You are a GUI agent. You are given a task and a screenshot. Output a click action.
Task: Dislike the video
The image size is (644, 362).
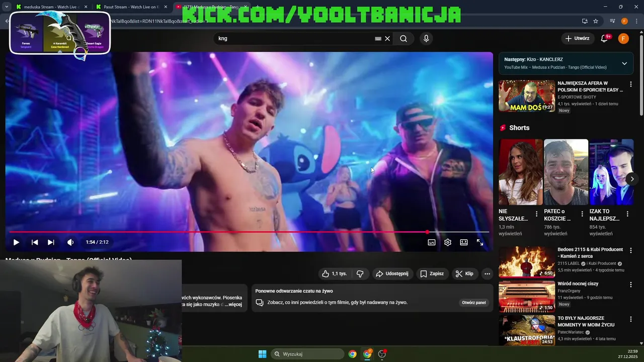coord(360,274)
